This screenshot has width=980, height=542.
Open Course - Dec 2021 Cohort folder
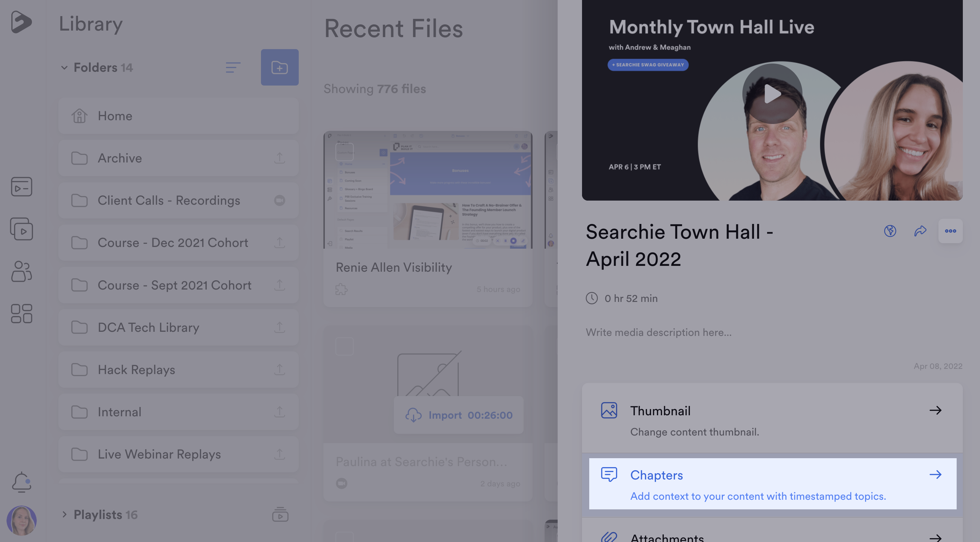[179, 242]
